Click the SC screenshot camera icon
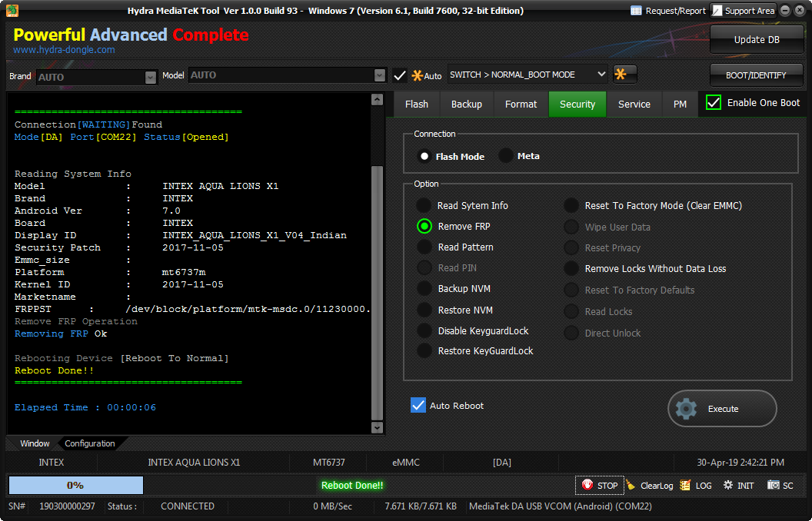 pos(773,485)
